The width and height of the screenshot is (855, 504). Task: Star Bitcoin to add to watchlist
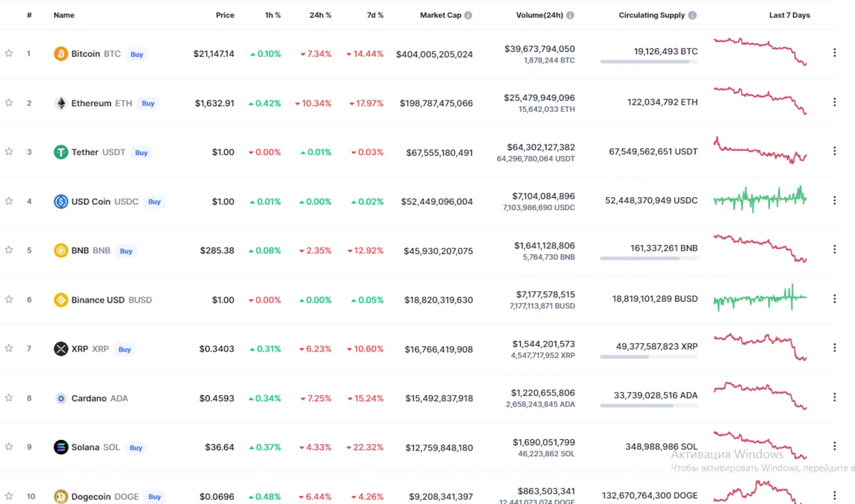(x=9, y=53)
